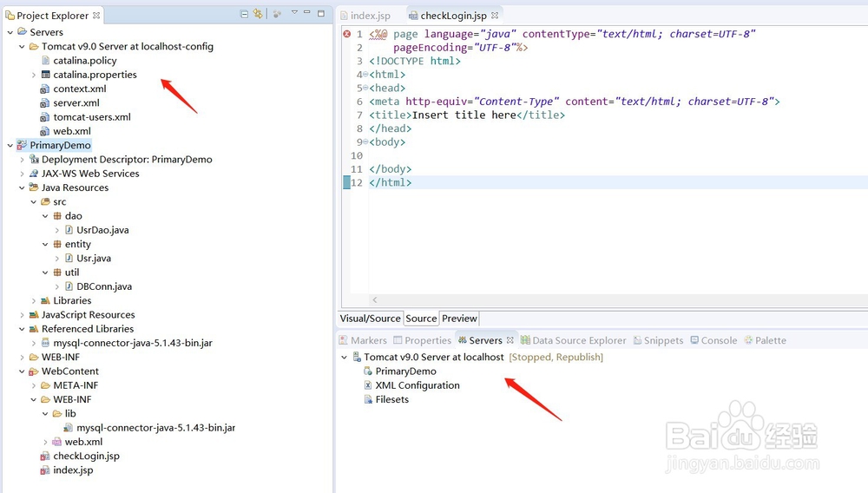Toggle Link with Editor in Project Explorer
Image resolution: width=868 pixels, height=493 pixels.
click(258, 14)
